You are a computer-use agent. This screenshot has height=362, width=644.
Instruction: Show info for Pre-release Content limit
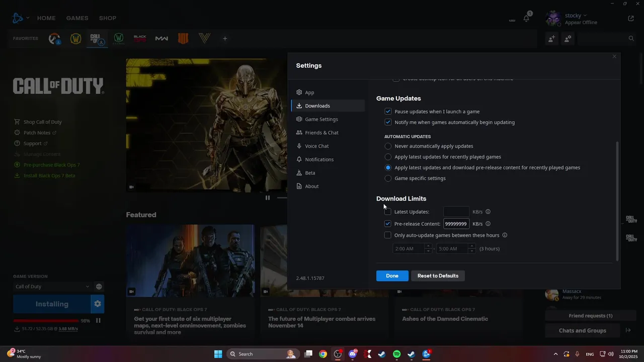[488, 224]
